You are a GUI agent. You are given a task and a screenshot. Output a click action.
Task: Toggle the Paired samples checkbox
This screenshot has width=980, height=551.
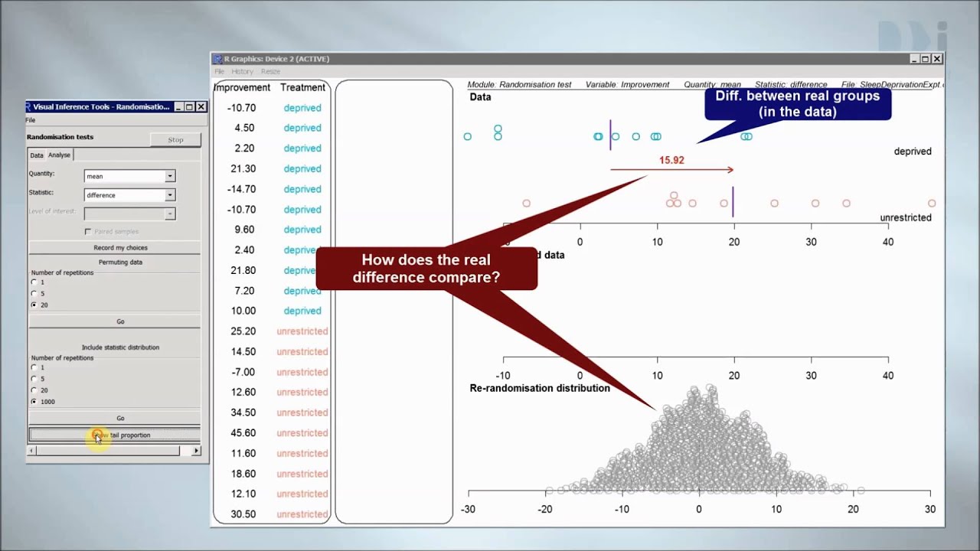(88, 231)
